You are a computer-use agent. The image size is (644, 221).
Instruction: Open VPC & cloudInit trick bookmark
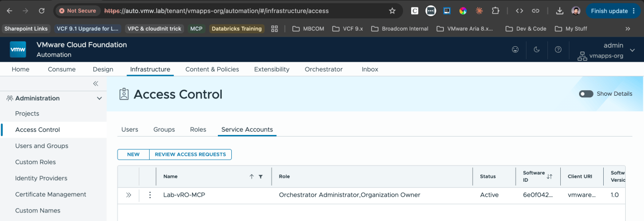[x=155, y=28]
